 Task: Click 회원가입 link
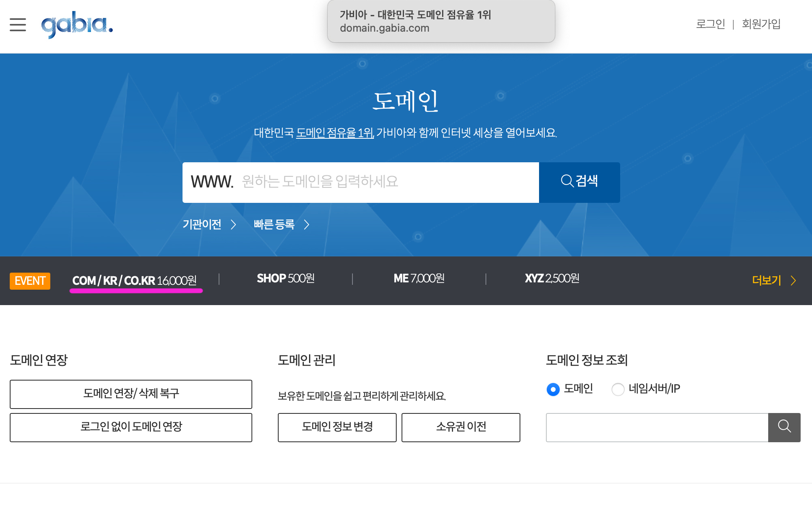(x=761, y=24)
